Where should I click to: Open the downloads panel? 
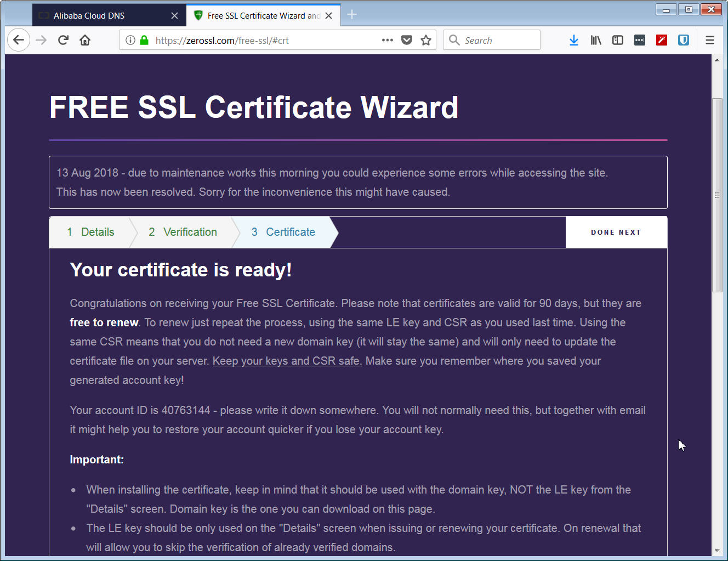(x=574, y=40)
